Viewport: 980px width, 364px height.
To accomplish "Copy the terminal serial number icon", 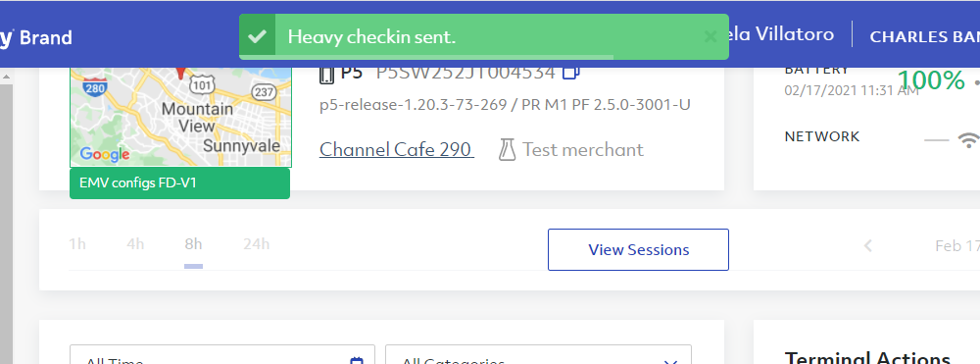I will pos(570,73).
